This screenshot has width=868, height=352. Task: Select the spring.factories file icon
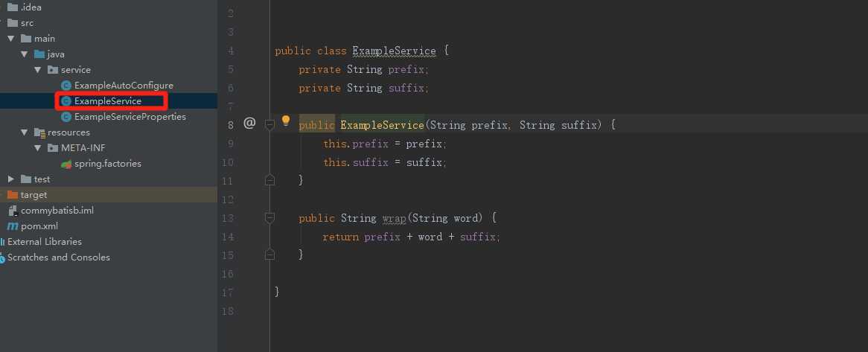click(66, 164)
